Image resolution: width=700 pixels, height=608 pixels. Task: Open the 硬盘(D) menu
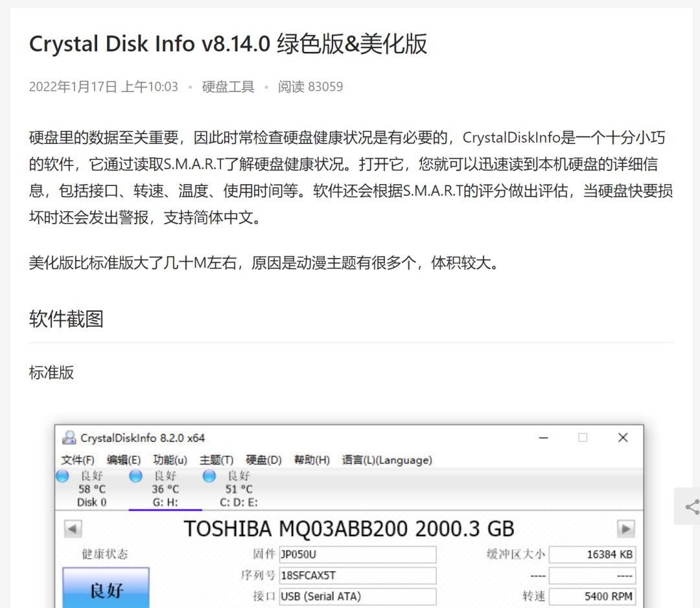(264, 460)
